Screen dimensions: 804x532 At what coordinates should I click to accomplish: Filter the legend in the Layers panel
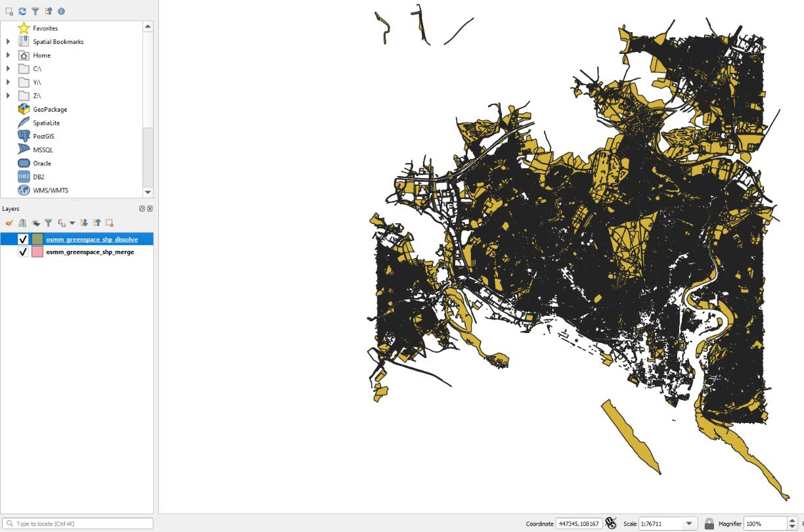point(48,223)
